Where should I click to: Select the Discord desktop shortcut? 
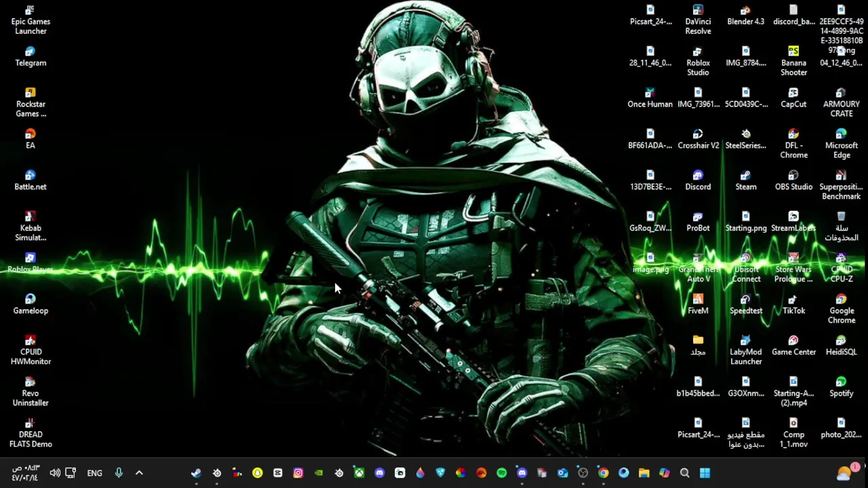point(698,181)
